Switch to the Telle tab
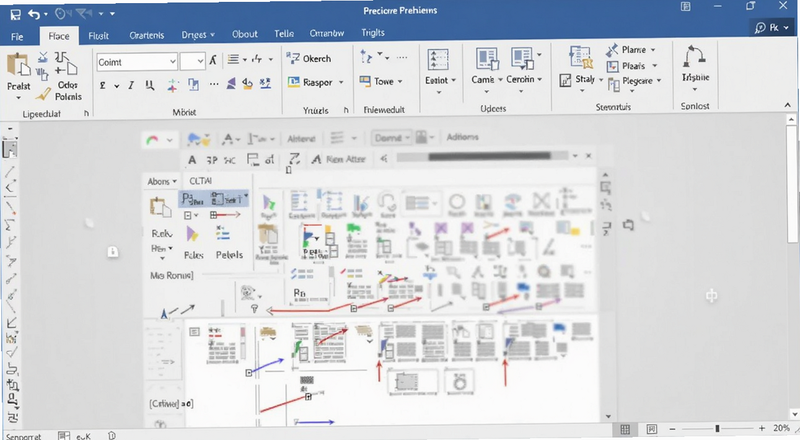 pos(284,34)
